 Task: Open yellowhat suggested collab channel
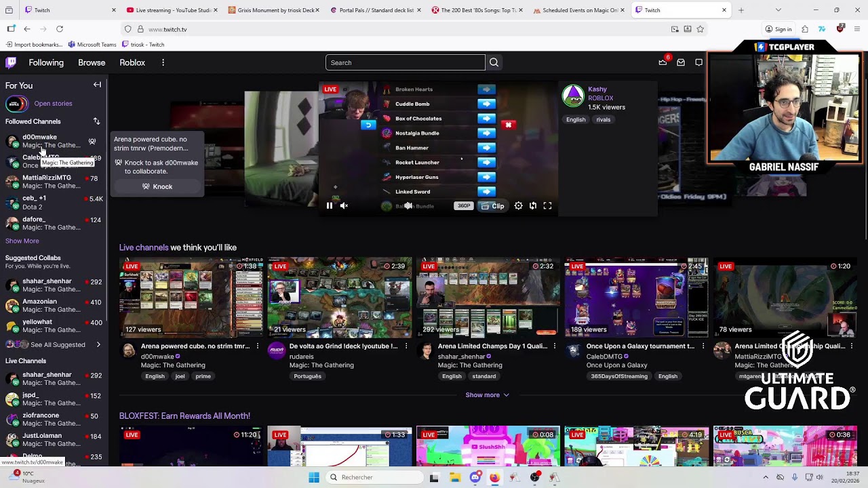point(53,325)
